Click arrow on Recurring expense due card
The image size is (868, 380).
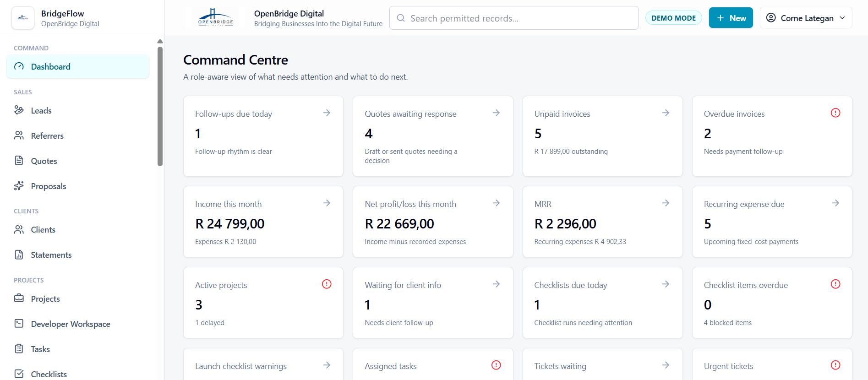(835, 203)
